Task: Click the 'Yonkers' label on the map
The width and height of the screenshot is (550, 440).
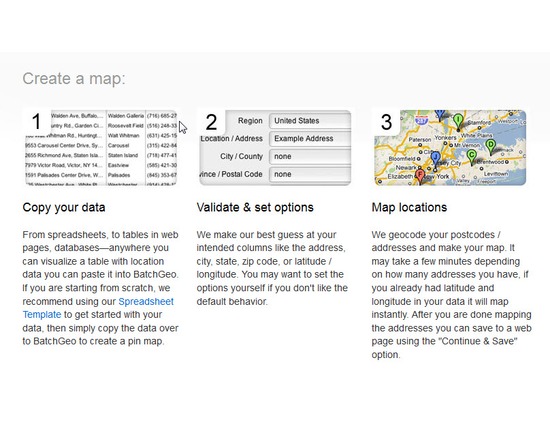Action: 445,138
